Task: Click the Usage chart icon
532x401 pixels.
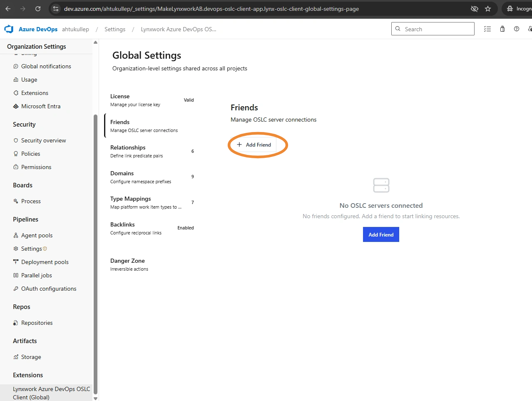Action: [16, 80]
